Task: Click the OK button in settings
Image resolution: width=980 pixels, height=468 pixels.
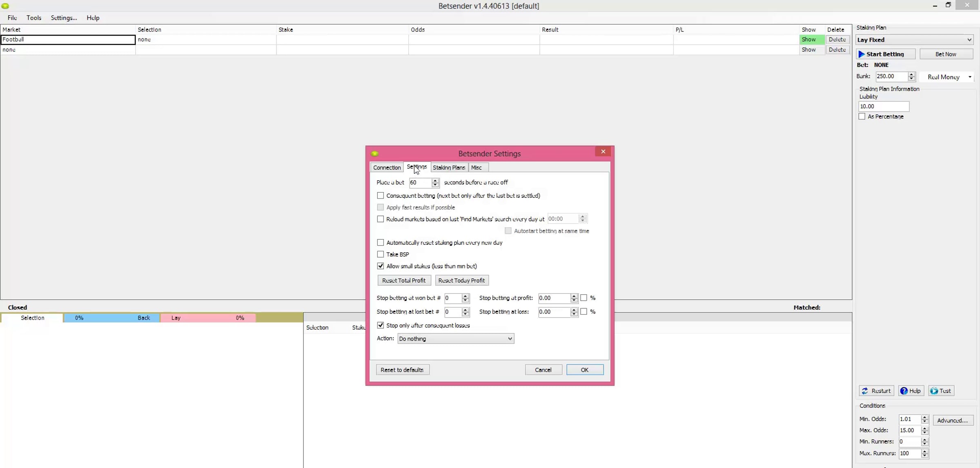Action: point(584,369)
